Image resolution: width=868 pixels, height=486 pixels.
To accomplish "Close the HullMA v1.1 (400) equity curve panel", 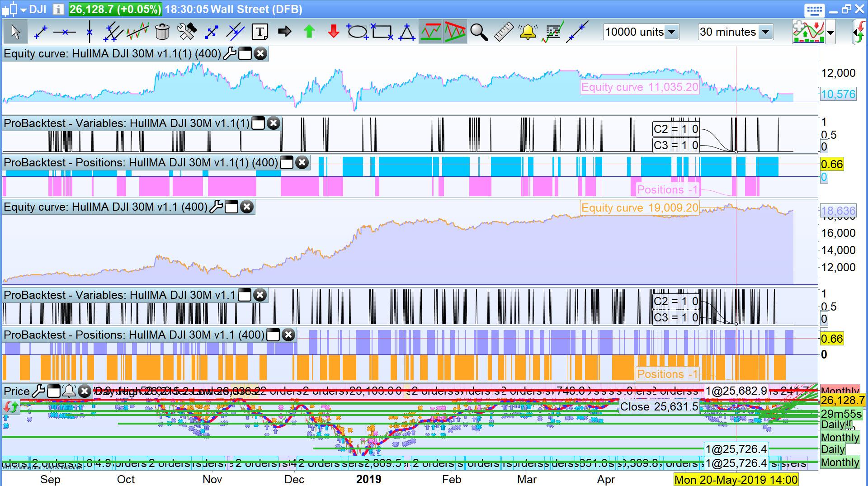I will (x=247, y=207).
